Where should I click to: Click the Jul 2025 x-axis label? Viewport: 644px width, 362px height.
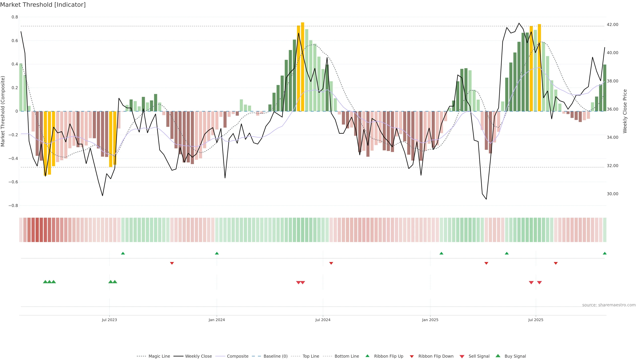(x=535, y=320)
